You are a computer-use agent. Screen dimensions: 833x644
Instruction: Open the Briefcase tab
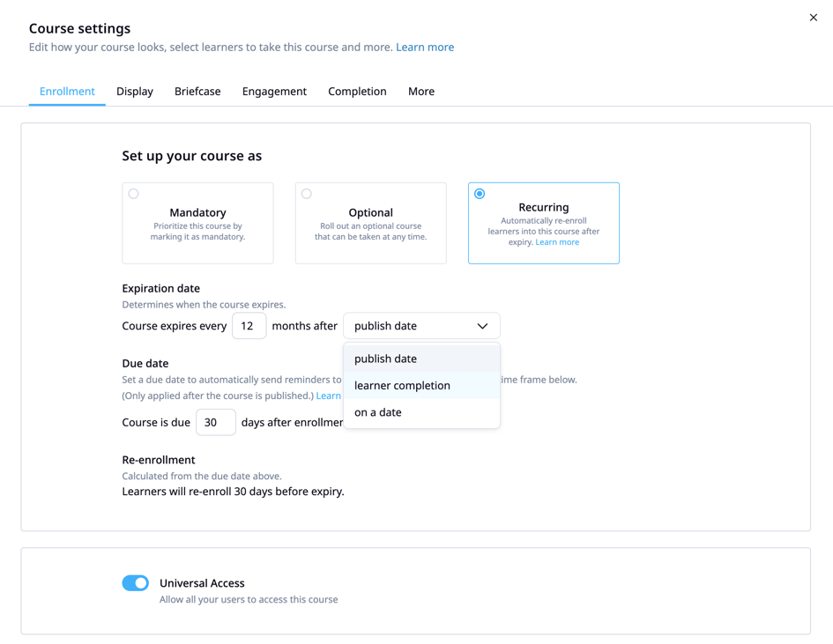tap(197, 92)
